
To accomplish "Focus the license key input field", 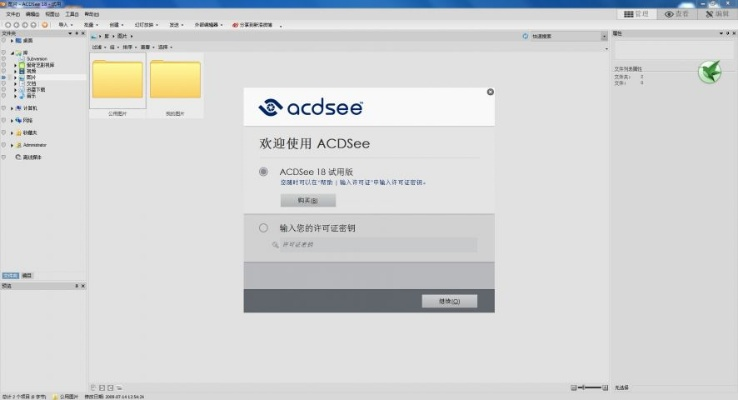I will 378,245.
